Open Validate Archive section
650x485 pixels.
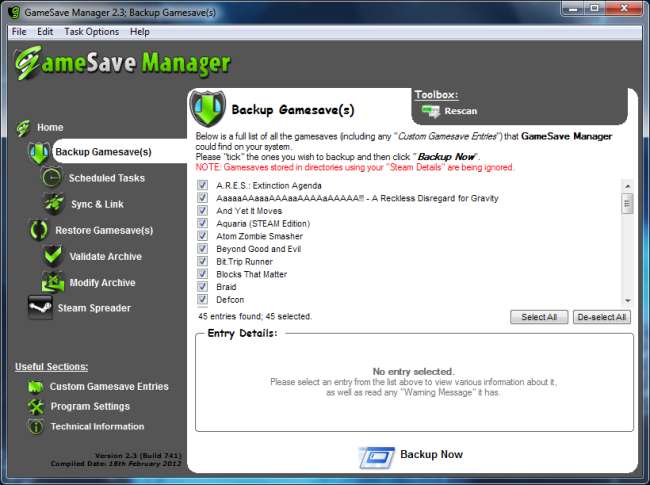[106, 257]
